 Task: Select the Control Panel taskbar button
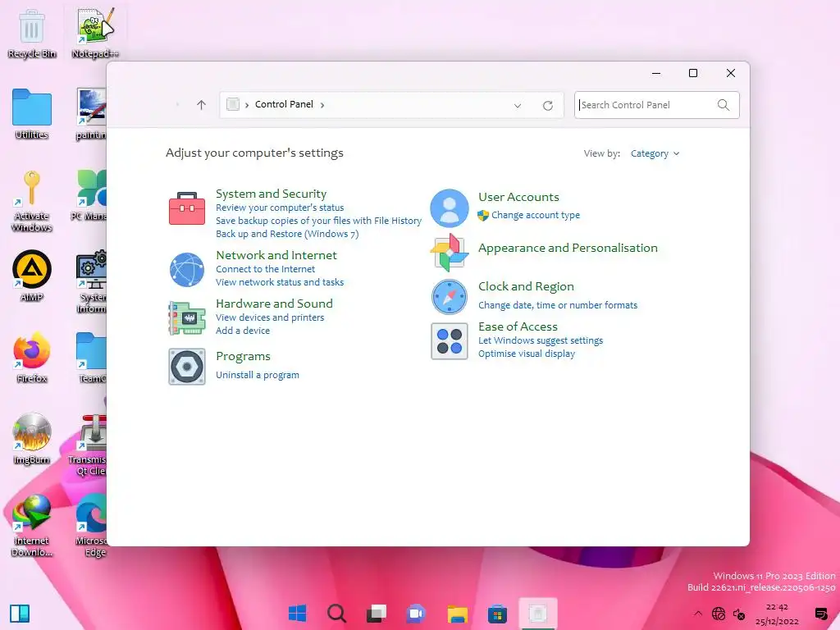point(538,613)
